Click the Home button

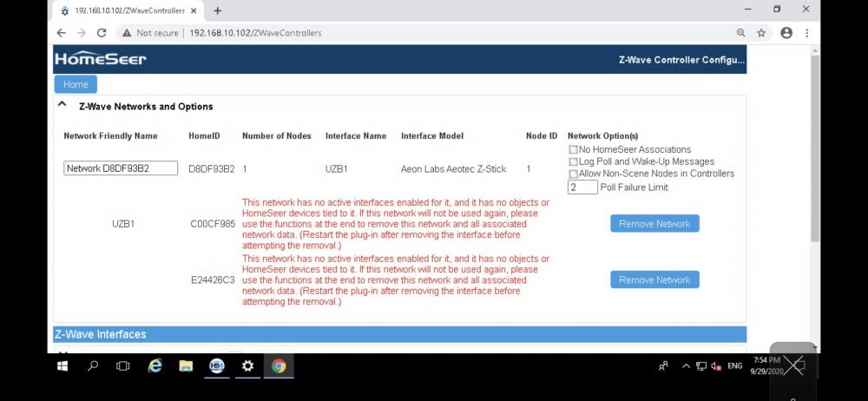pos(76,84)
